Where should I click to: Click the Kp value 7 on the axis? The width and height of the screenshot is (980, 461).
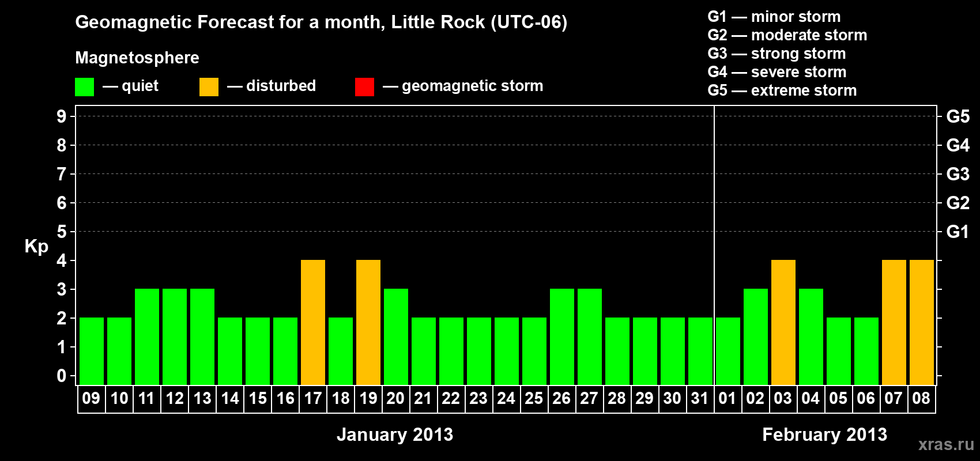click(62, 174)
